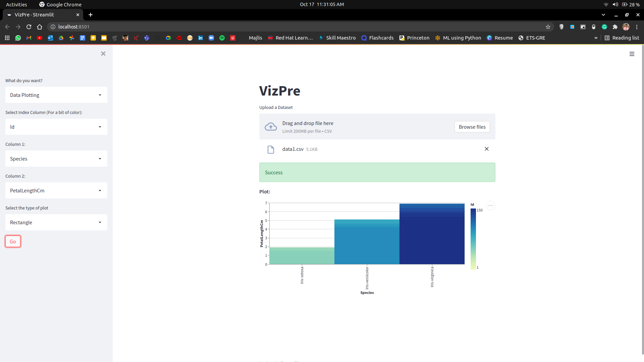This screenshot has width=644, height=362.
Task: Click the page reload icon
Action: [x=29, y=27]
